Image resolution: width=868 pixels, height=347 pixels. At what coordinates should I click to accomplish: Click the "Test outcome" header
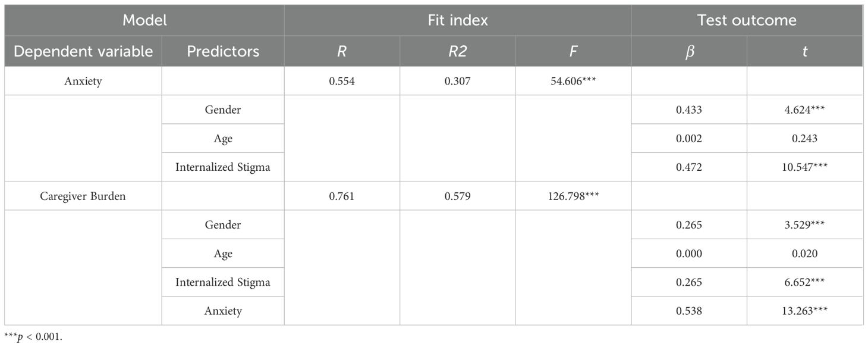(x=746, y=20)
